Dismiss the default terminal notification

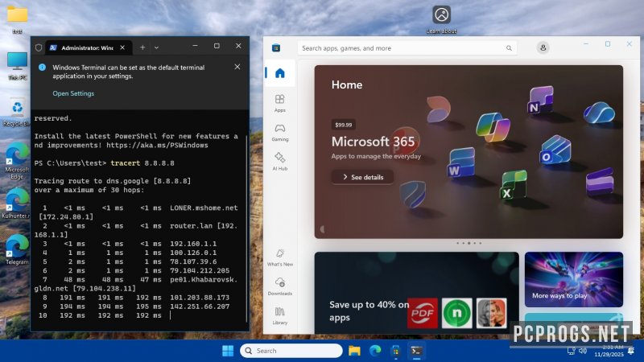point(237,67)
